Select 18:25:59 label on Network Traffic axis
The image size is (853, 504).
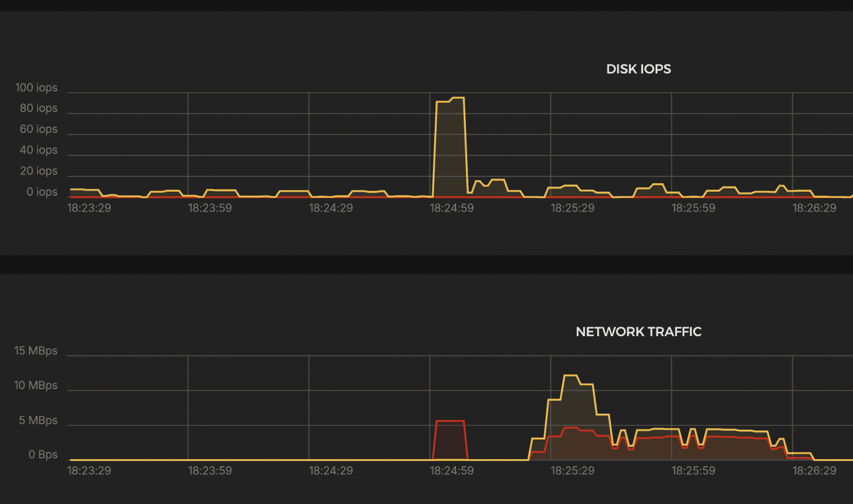tap(693, 471)
